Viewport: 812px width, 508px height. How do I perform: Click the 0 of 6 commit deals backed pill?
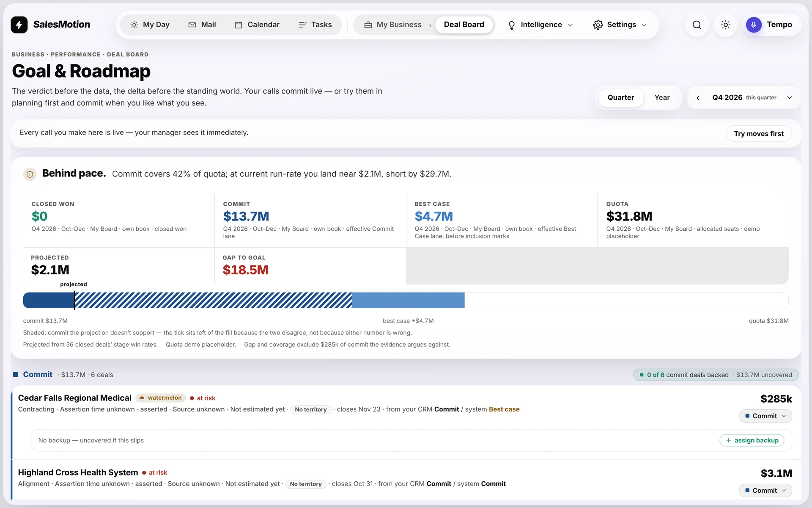(x=716, y=375)
